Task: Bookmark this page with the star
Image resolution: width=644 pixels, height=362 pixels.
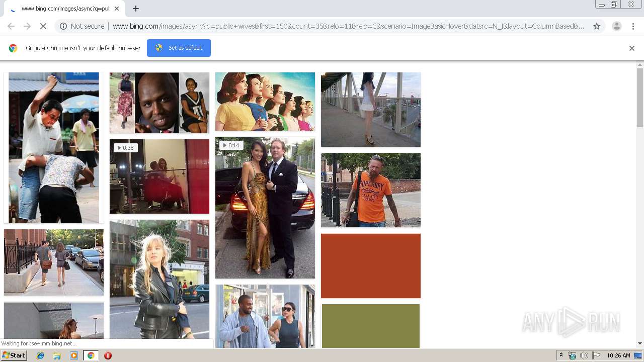Action: (x=597, y=26)
